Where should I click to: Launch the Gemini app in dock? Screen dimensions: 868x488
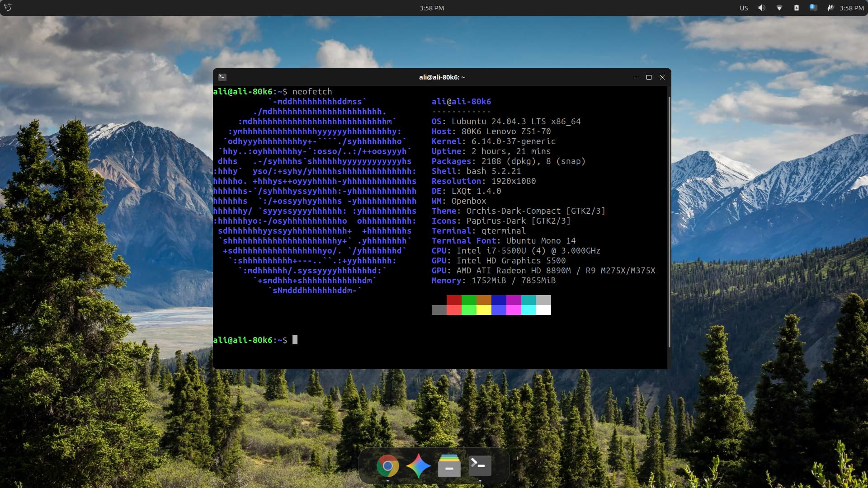click(418, 465)
